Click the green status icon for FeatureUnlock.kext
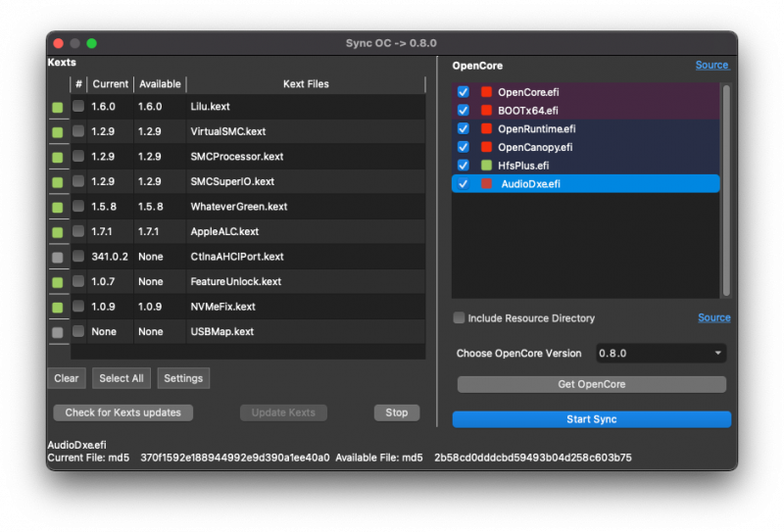The height and width of the screenshot is (532, 784). tap(58, 282)
